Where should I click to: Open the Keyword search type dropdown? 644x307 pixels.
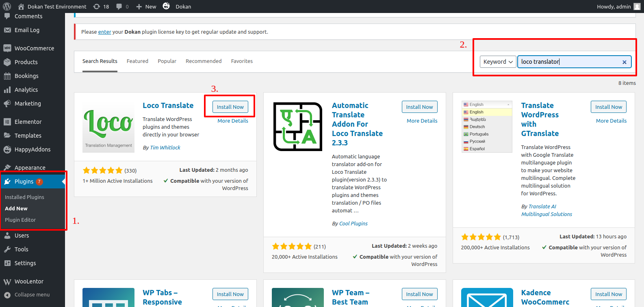click(498, 62)
